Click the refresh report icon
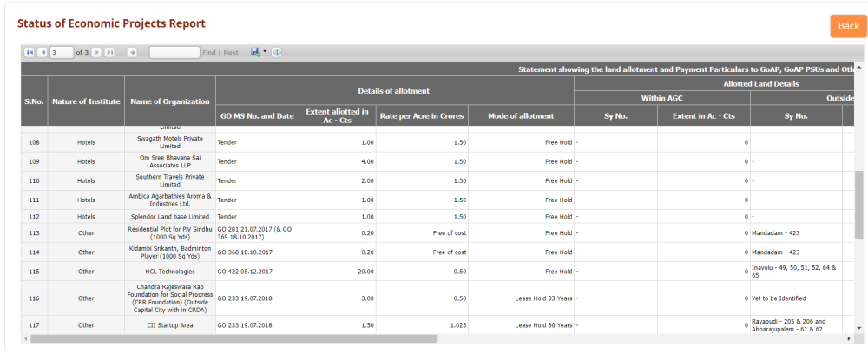 pos(277,53)
